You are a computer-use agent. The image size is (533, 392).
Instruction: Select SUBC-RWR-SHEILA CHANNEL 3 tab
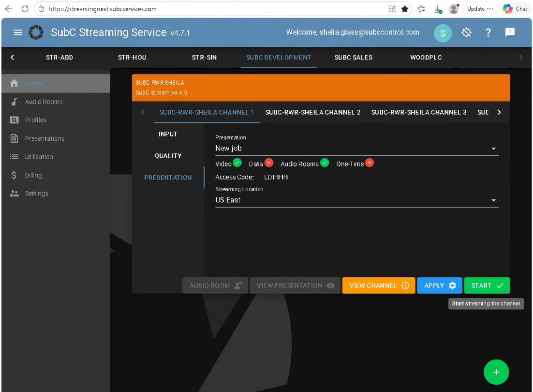(419, 113)
